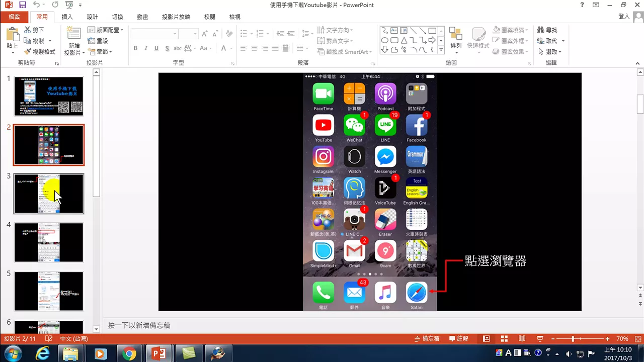Click zoom out minus button

552,339
